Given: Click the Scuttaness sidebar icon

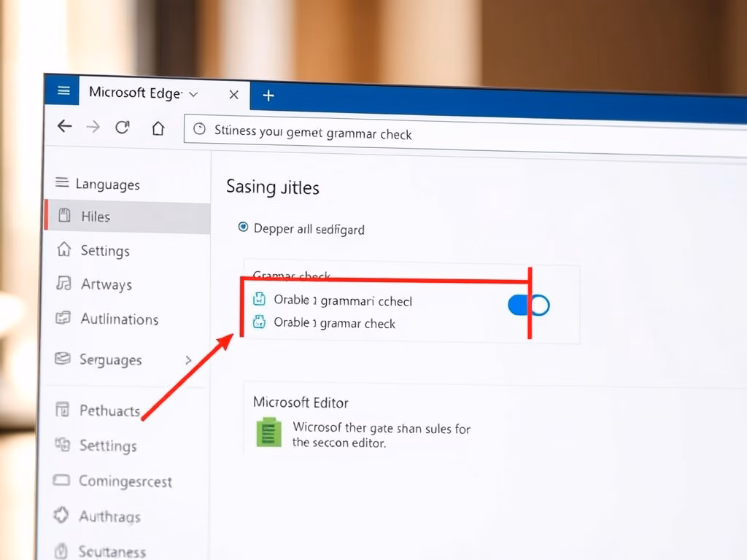Looking at the screenshot, I should (x=61, y=551).
